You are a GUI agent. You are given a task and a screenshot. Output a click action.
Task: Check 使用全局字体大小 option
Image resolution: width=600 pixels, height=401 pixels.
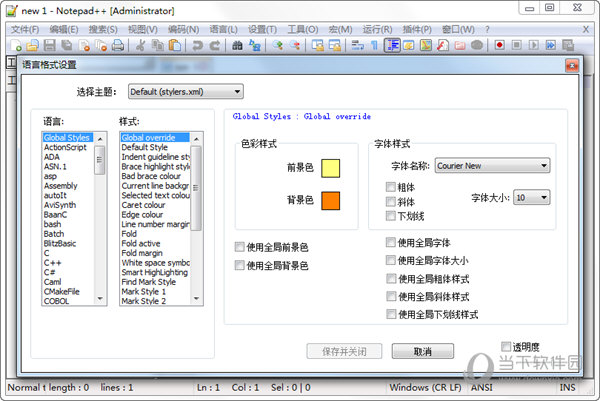(391, 261)
